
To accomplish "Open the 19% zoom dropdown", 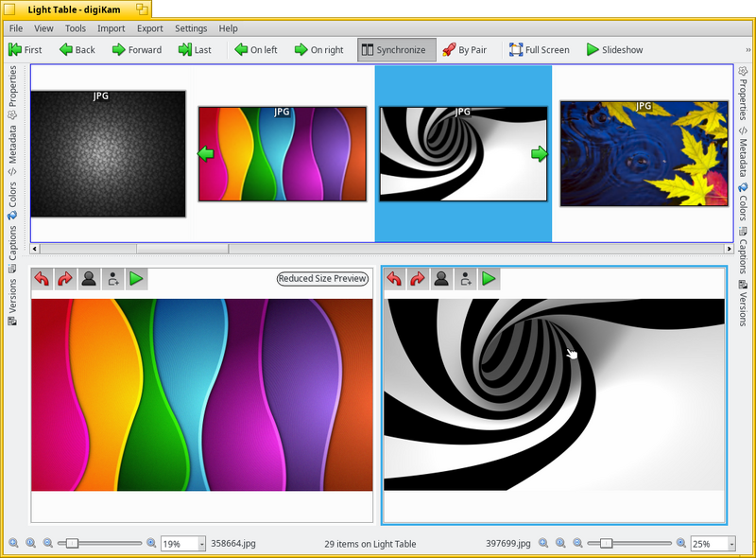I will 202,544.
